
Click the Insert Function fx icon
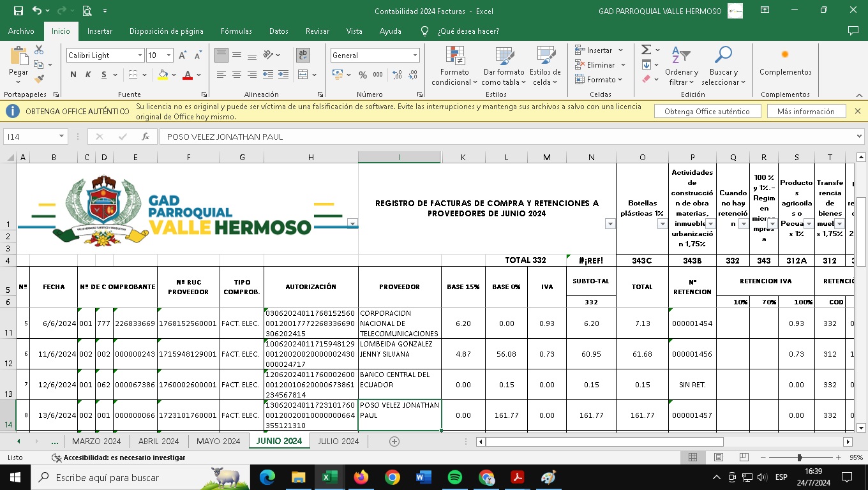[146, 137]
